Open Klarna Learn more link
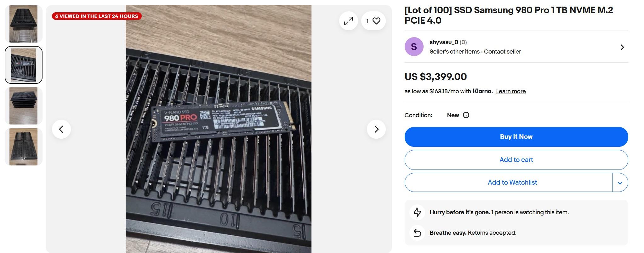Viewport: 644px width, 253px height. (x=511, y=91)
